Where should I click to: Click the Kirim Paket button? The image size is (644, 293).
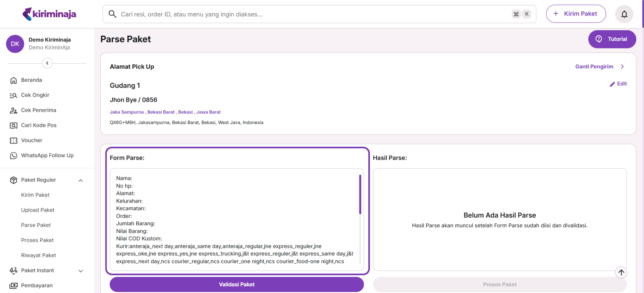pos(576,14)
